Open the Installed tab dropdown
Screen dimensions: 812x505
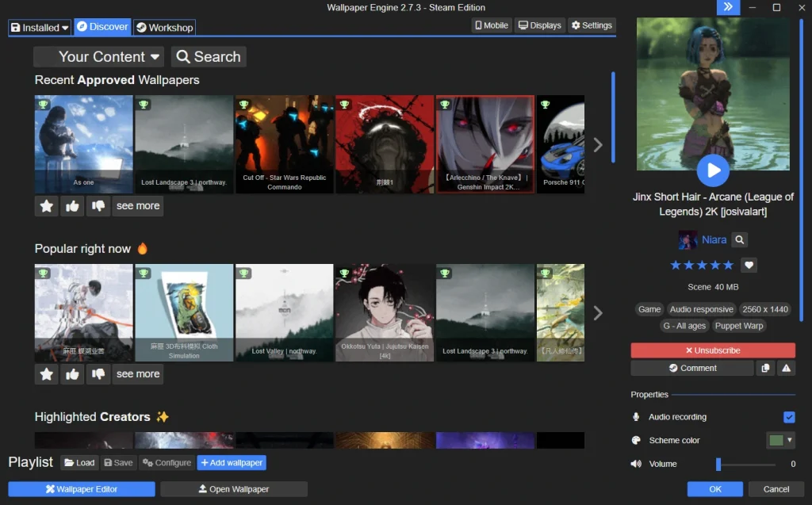(40, 28)
